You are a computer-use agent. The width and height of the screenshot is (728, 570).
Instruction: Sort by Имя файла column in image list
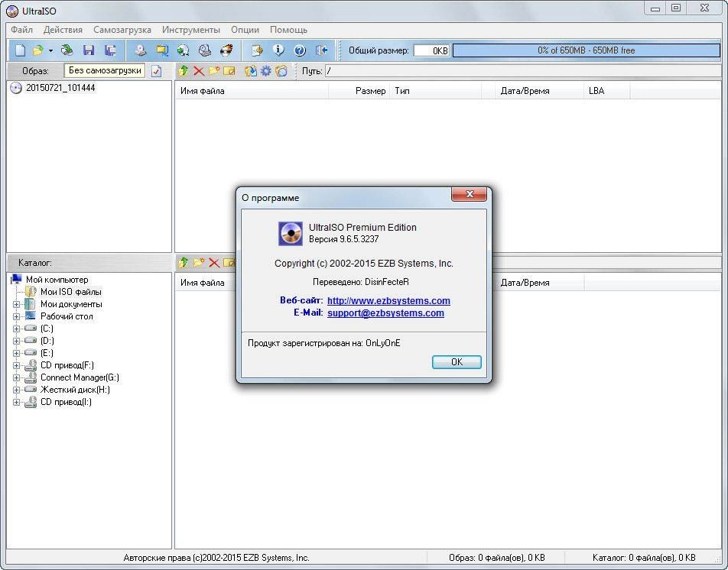point(252,91)
